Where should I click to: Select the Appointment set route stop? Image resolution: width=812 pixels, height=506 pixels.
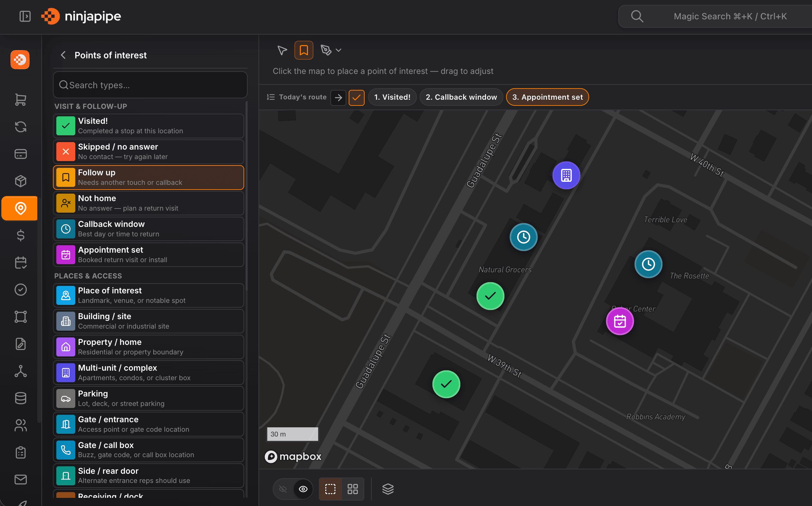pos(547,97)
